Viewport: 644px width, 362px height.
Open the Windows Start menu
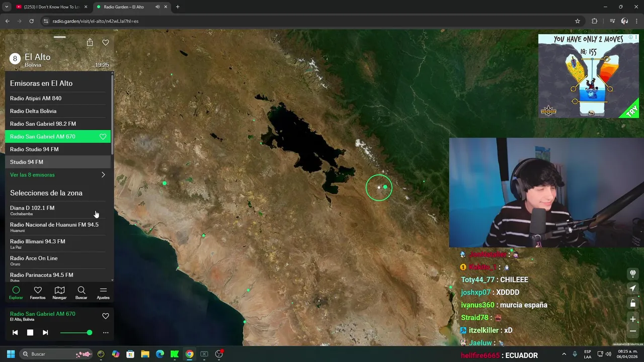pos(11,354)
